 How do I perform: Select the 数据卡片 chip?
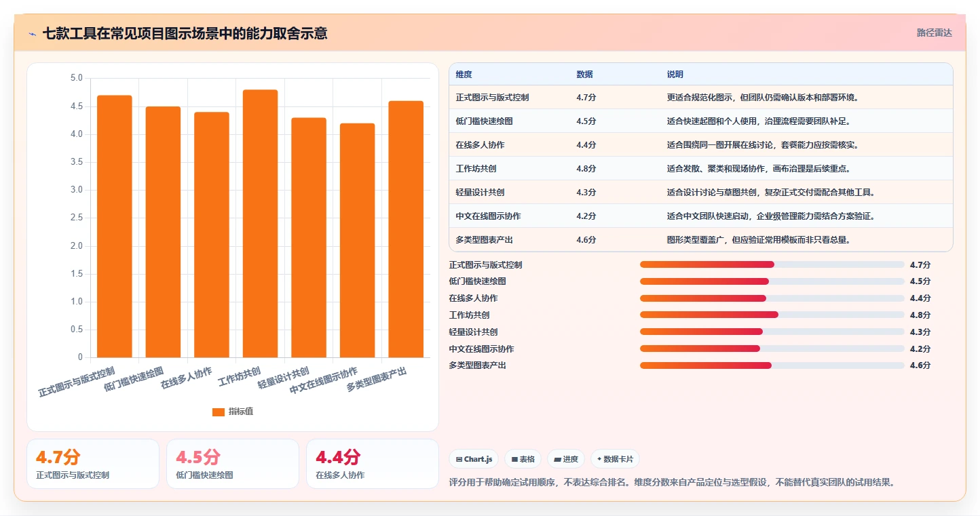click(615, 459)
